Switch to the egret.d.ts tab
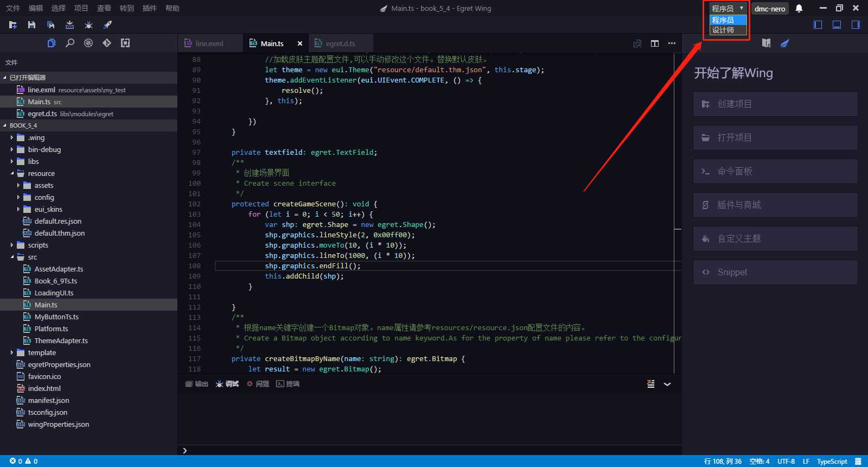 click(341, 43)
